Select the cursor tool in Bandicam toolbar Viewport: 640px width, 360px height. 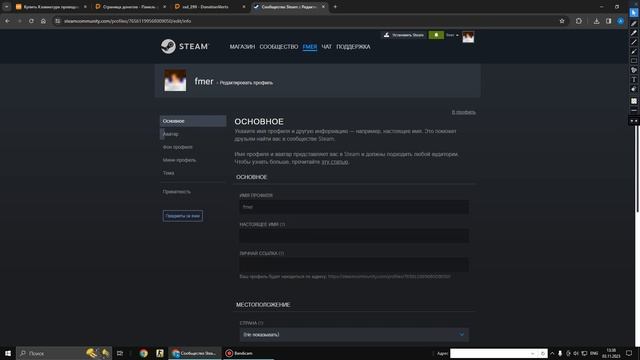(633, 13)
